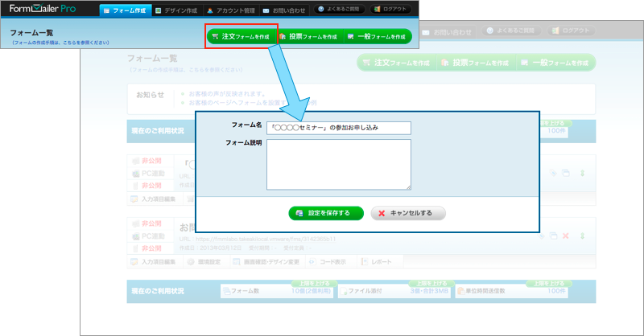Open アカウント管理 tab in top navigation

click(231, 10)
